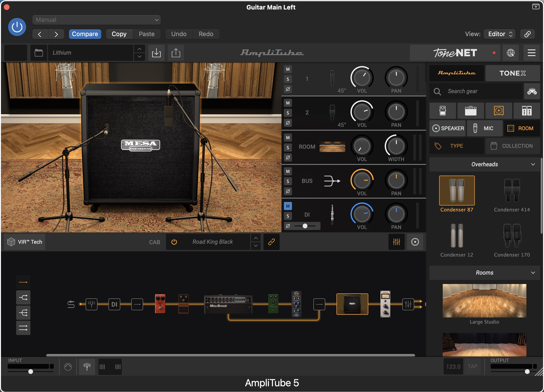The image size is (544, 392).
Task: Select the rack gear category icon
Action: coord(526,111)
